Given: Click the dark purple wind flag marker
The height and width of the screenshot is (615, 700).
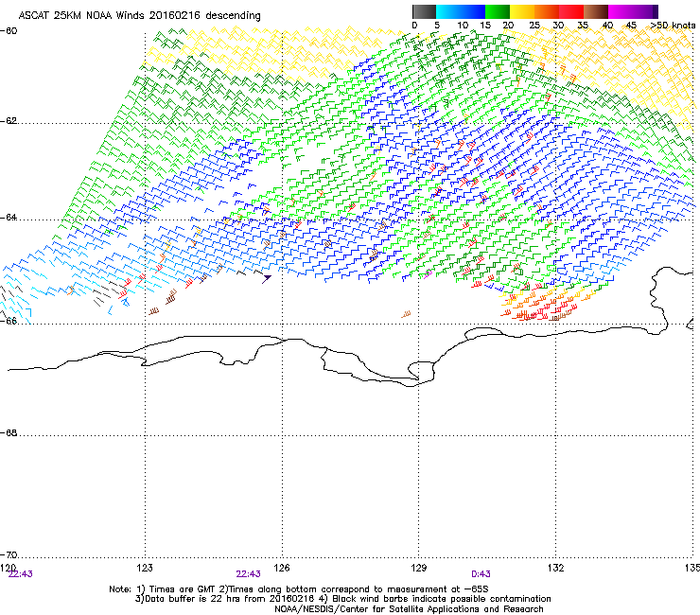Looking at the screenshot, I should pos(266,279).
